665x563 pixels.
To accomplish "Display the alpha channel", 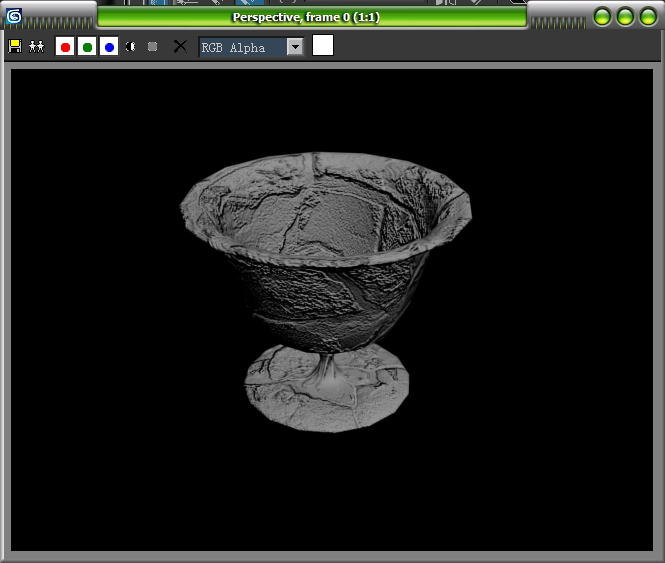I will (x=131, y=47).
